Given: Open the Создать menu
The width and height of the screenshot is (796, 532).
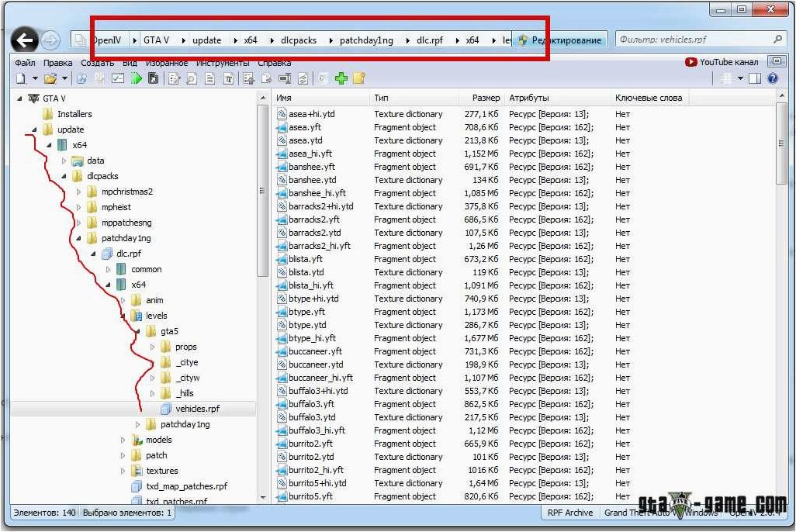Looking at the screenshot, I should point(97,63).
